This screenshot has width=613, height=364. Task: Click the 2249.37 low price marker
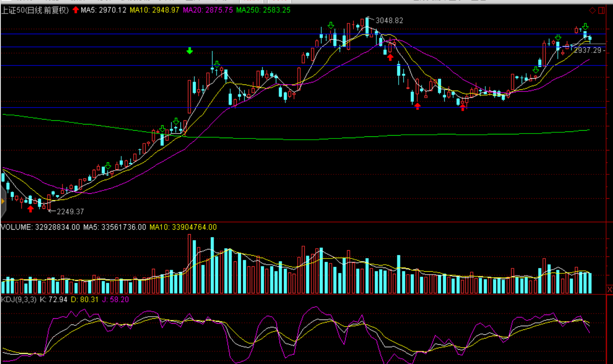(x=70, y=211)
